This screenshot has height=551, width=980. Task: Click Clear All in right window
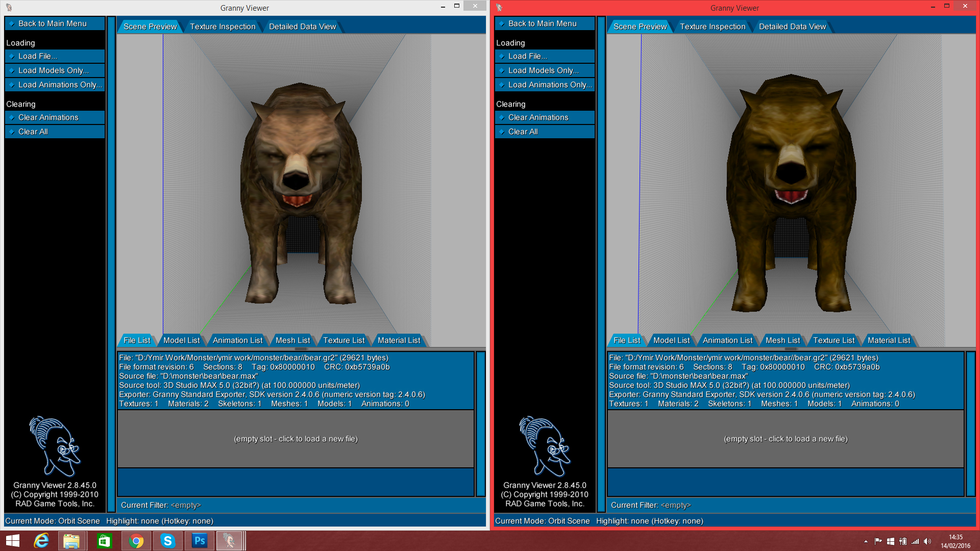point(545,132)
